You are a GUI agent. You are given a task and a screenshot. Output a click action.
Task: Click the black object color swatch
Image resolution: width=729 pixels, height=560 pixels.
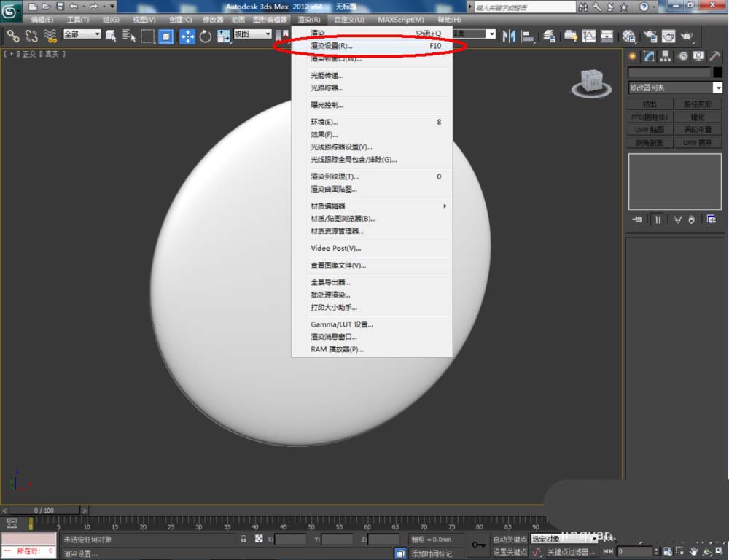pos(717,72)
